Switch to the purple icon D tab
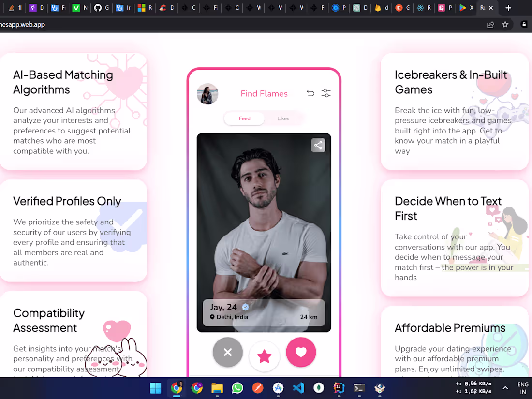This screenshot has width=532, height=399. coord(36,8)
